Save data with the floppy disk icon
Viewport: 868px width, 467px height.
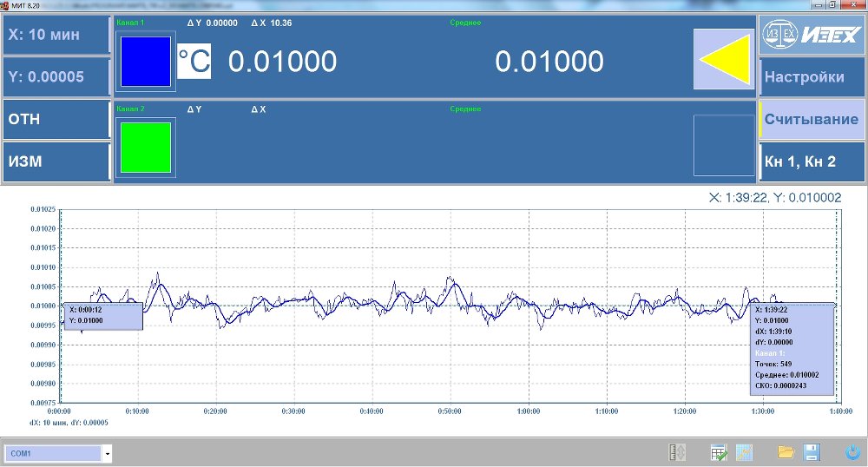point(812,452)
